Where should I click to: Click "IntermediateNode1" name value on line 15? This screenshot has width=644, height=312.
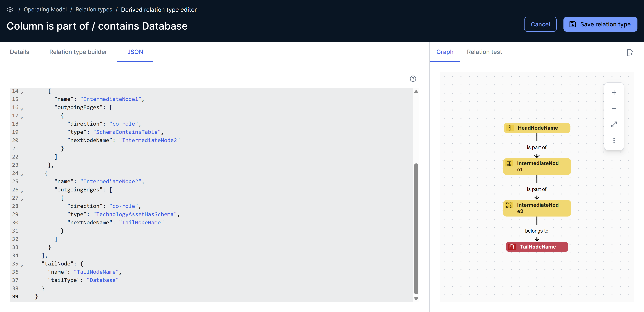[111, 99]
